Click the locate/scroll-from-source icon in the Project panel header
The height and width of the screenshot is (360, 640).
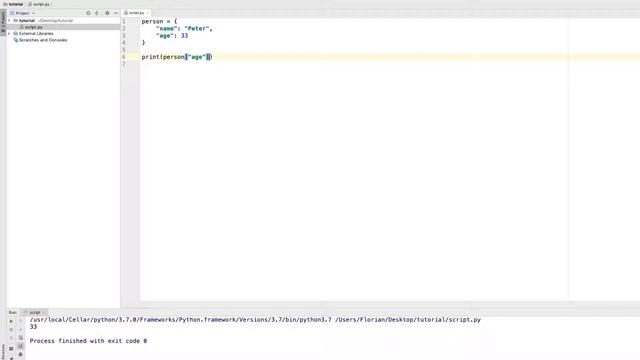(x=88, y=13)
